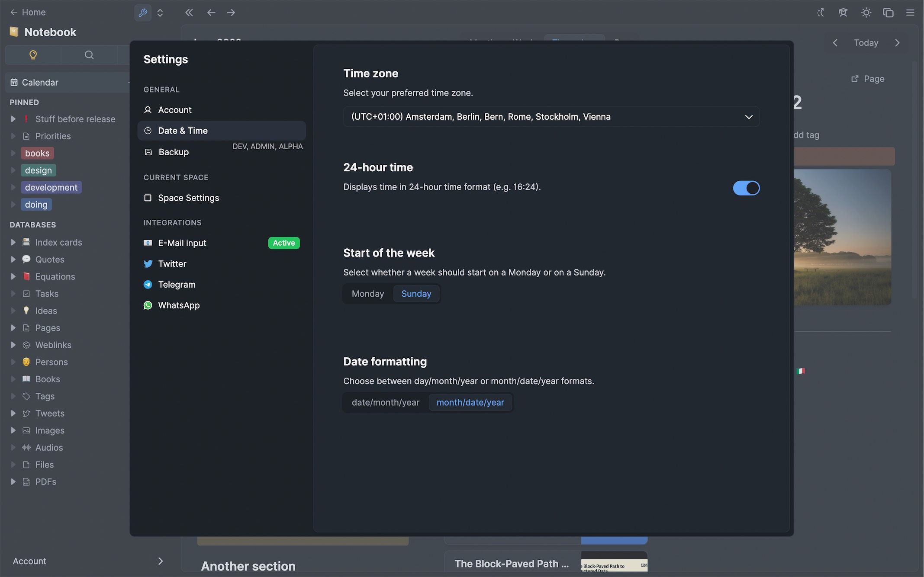Open the time zone dropdown
This screenshot has width=924, height=577.
coord(551,116)
